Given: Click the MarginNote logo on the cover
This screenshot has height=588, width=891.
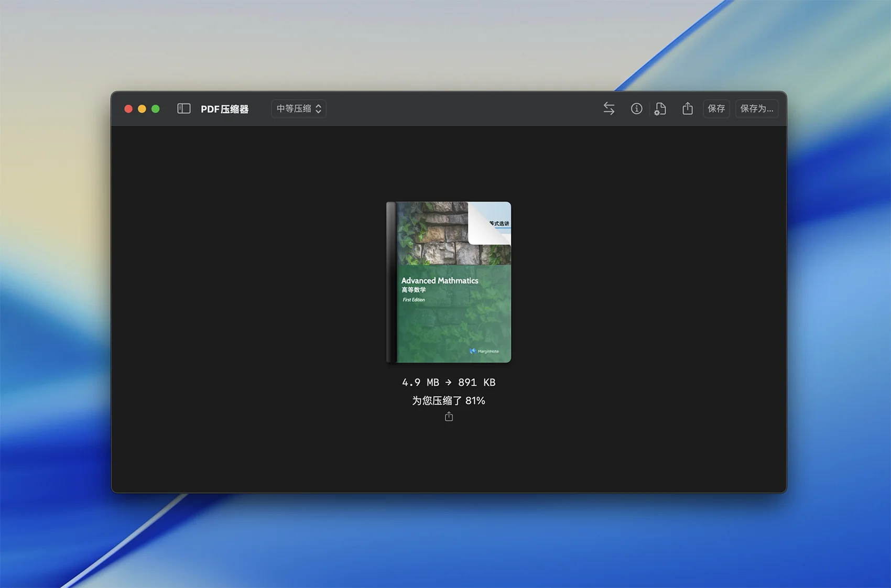Looking at the screenshot, I should click(484, 351).
